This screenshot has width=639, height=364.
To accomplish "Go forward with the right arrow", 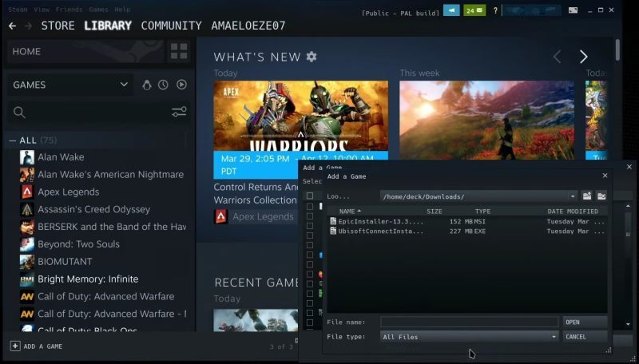I will [x=28, y=26].
